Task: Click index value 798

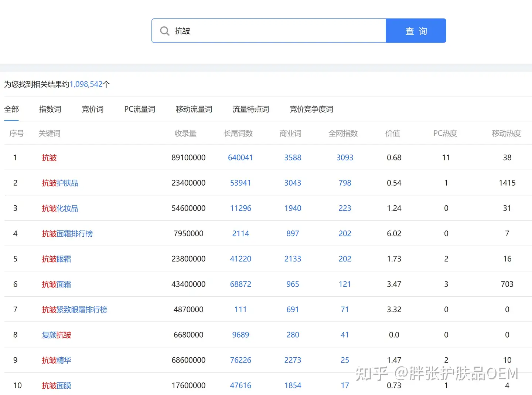Action: coord(345,183)
